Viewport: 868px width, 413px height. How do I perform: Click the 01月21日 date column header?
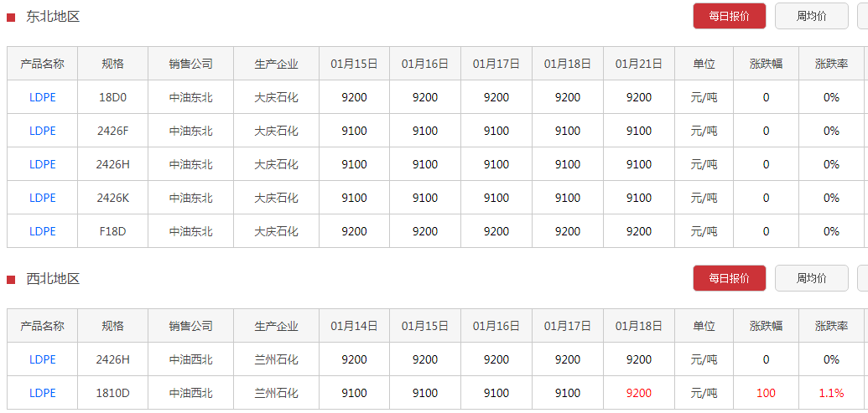pos(639,64)
